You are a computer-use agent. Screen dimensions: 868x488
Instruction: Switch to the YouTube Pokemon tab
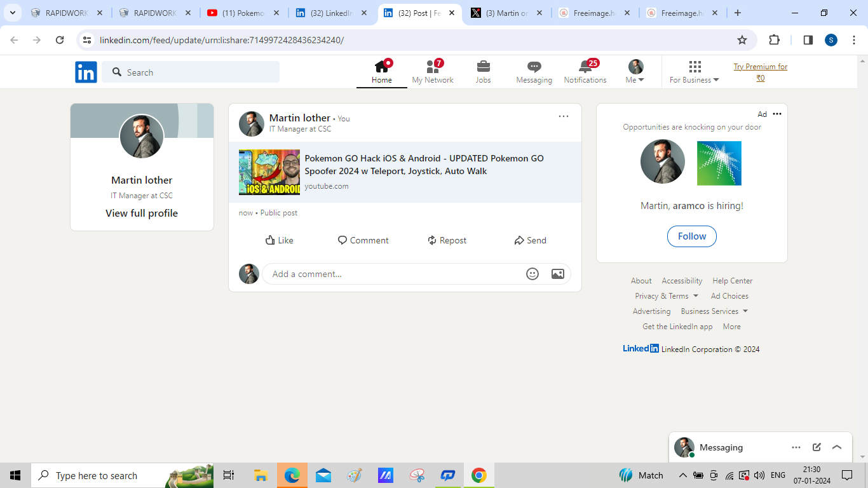[x=243, y=13]
